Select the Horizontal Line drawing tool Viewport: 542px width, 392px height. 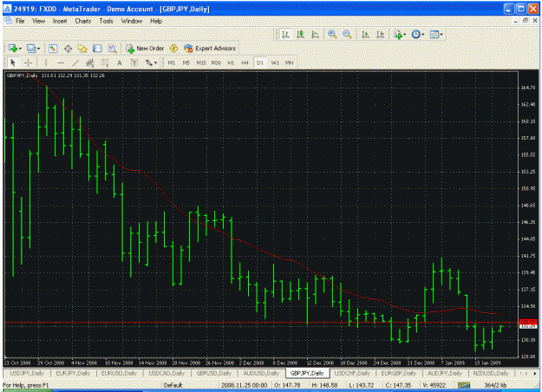[x=61, y=62]
